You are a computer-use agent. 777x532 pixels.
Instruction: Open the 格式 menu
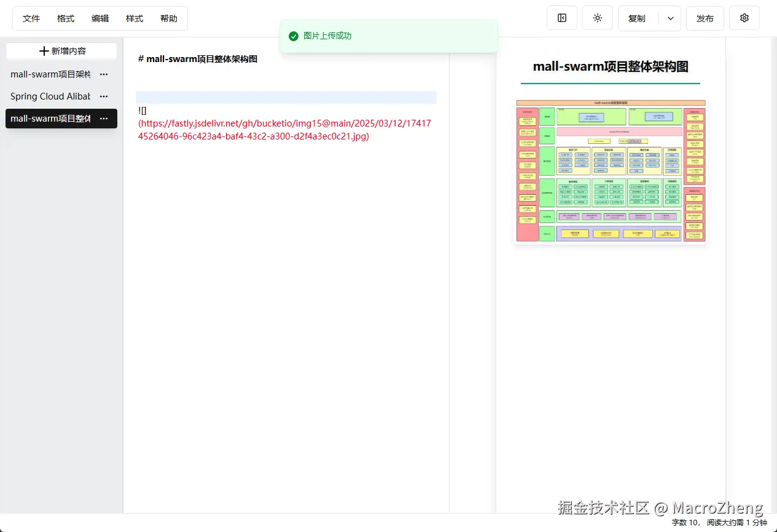[x=66, y=18]
